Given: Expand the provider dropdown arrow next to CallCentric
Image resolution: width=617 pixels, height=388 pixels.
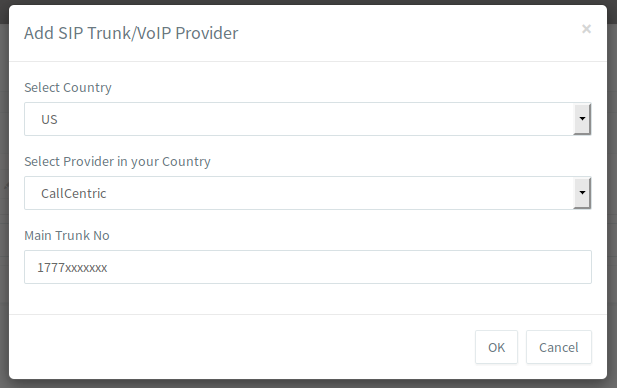Looking at the screenshot, I should point(582,193).
